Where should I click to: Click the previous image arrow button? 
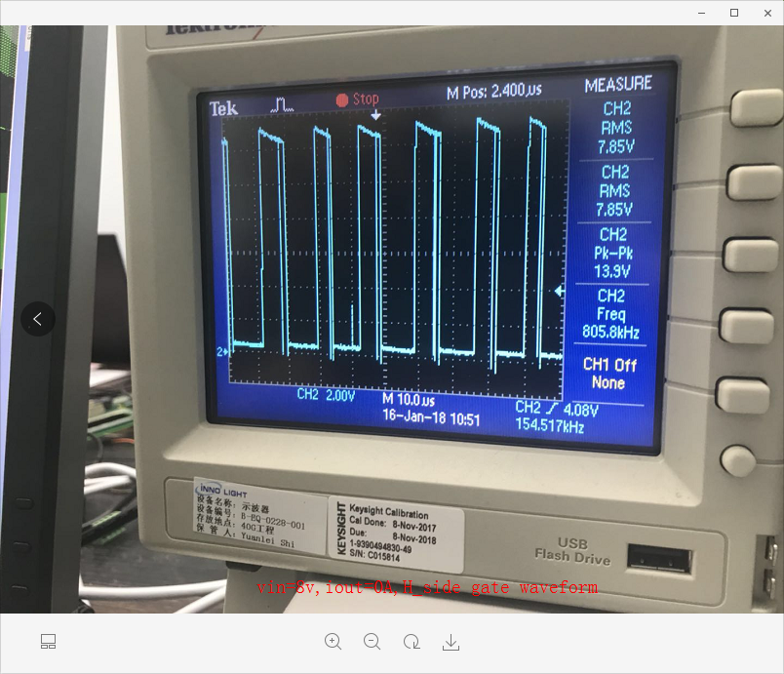click(38, 319)
